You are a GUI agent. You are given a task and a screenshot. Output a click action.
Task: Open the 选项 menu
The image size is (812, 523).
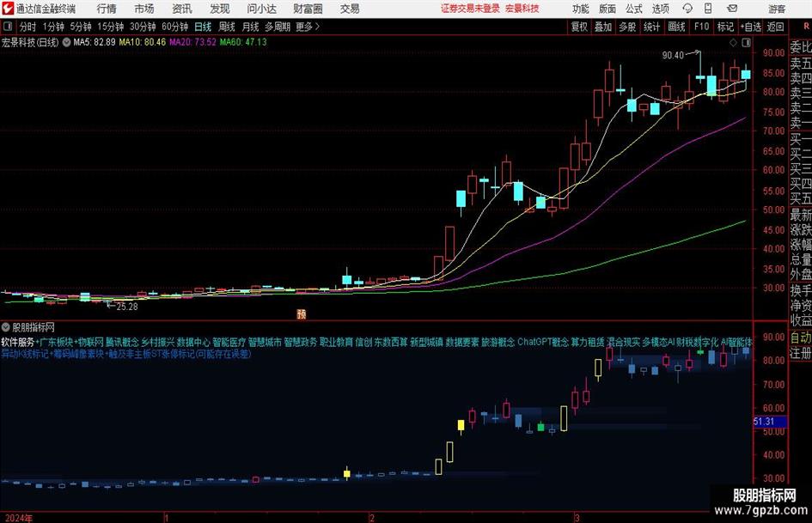660,9
